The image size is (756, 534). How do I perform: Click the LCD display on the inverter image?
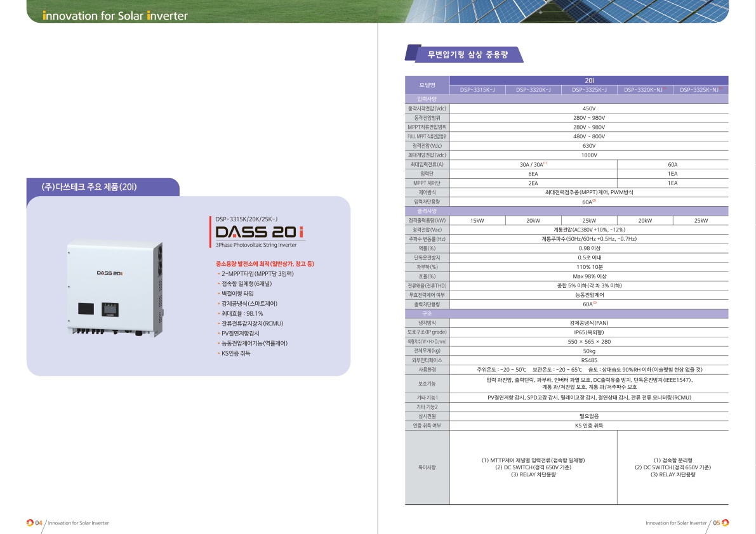point(110,309)
